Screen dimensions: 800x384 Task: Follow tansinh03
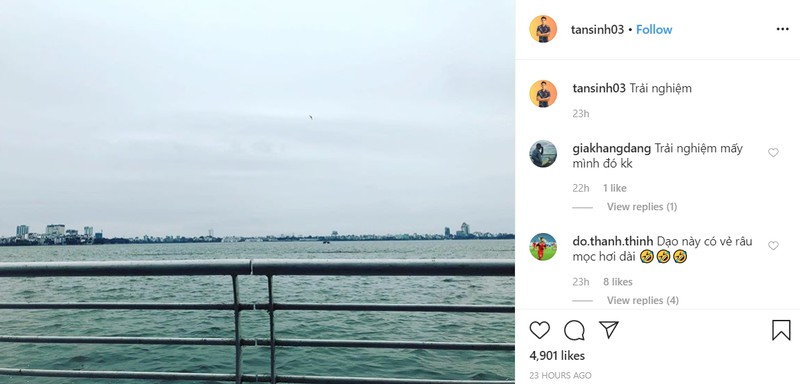tap(654, 30)
